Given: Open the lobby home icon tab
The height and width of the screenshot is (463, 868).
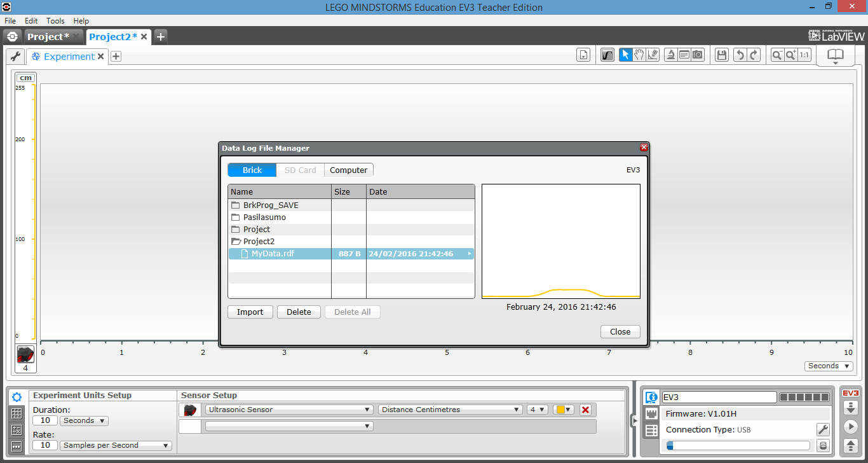Looking at the screenshot, I should [x=13, y=37].
